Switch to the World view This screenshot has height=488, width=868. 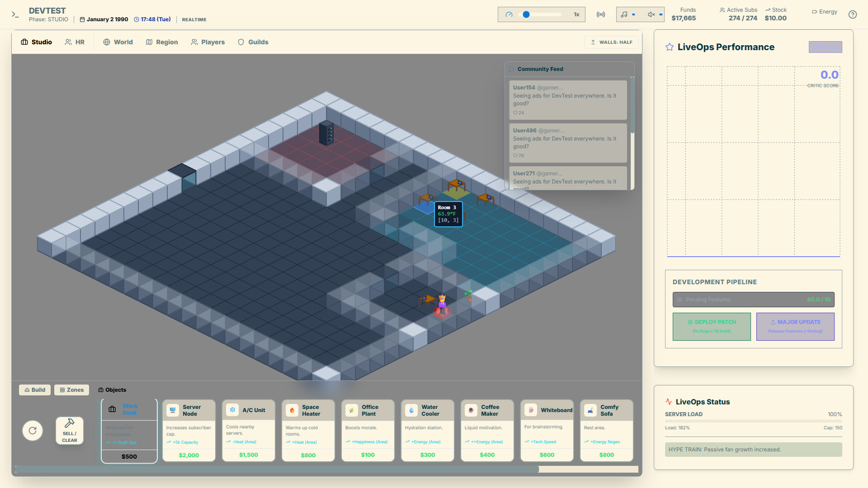click(118, 42)
